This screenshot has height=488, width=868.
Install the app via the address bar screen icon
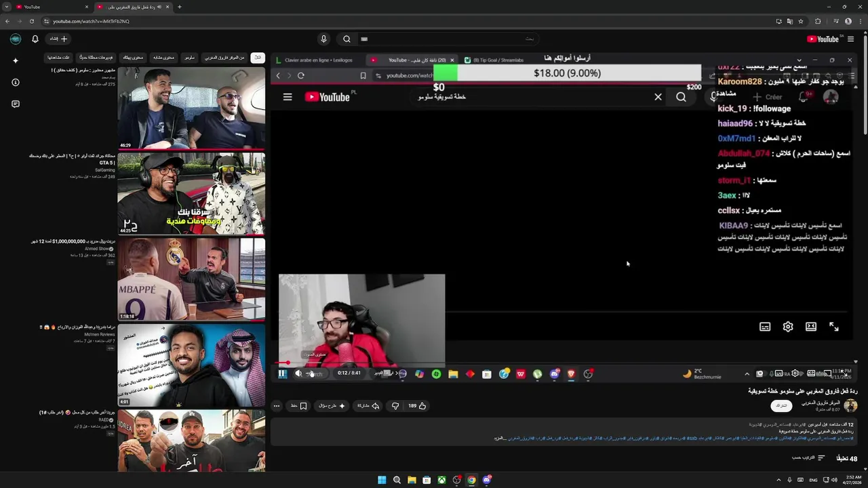click(779, 21)
